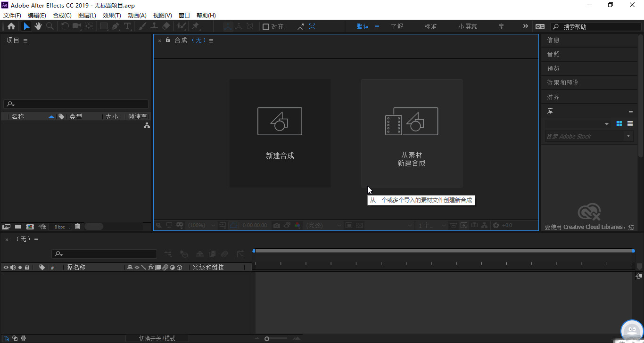Select the Pan Behind anchor point tool
644x343 pixels.
pyautogui.click(x=88, y=27)
